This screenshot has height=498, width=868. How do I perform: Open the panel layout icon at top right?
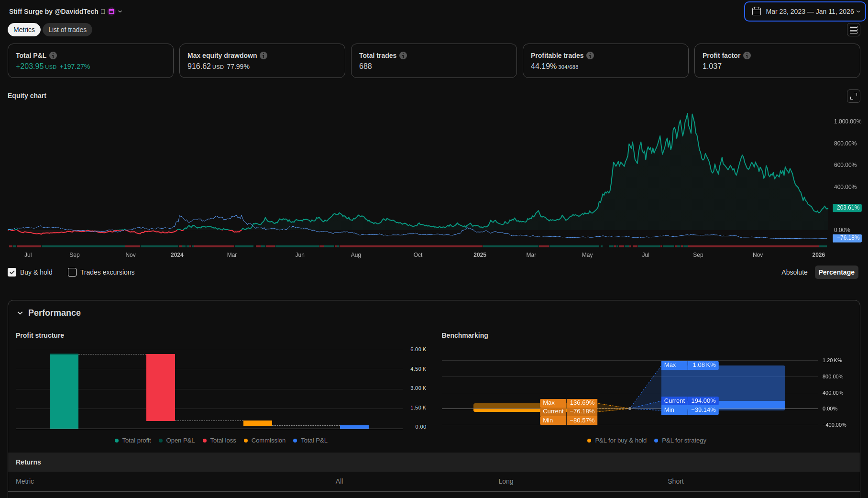(853, 30)
